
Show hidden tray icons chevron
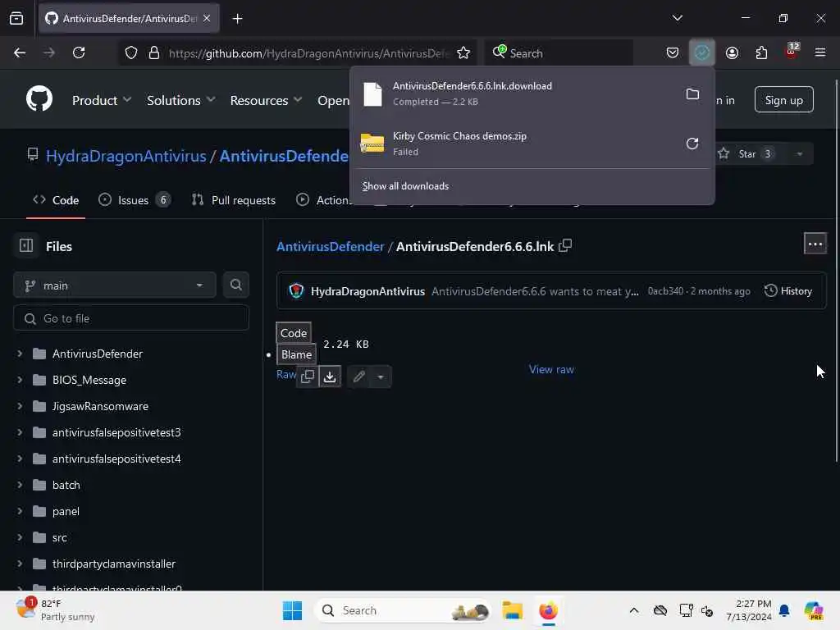click(x=634, y=610)
